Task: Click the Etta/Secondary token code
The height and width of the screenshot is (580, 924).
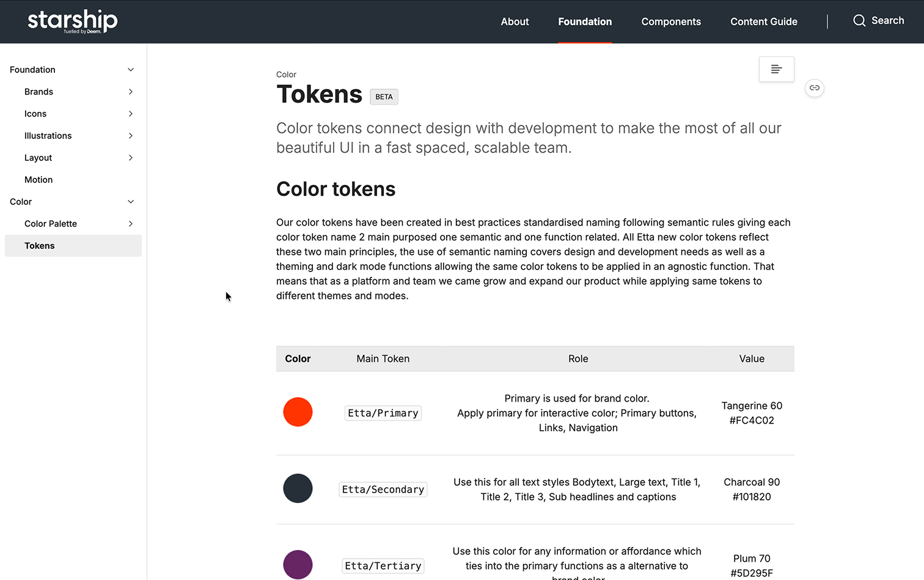Action: click(383, 490)
